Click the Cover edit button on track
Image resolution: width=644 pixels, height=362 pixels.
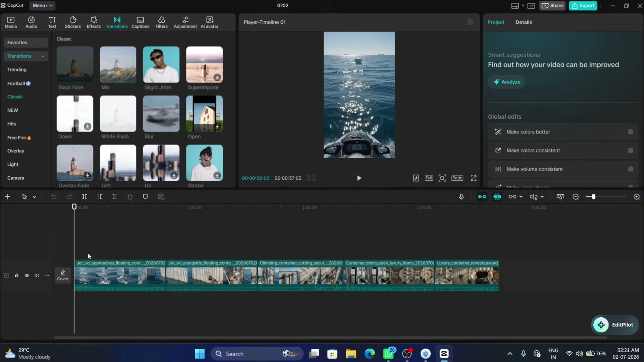click(63, 276)
